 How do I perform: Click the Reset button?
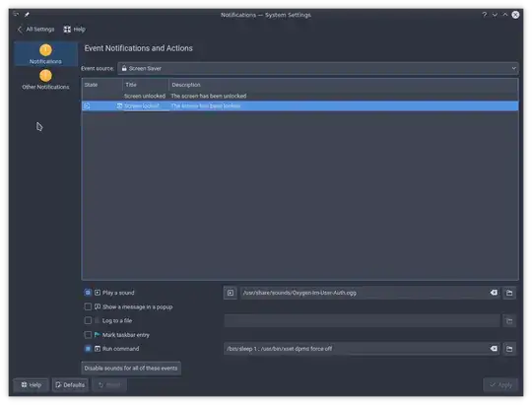(x=109, y=384)
